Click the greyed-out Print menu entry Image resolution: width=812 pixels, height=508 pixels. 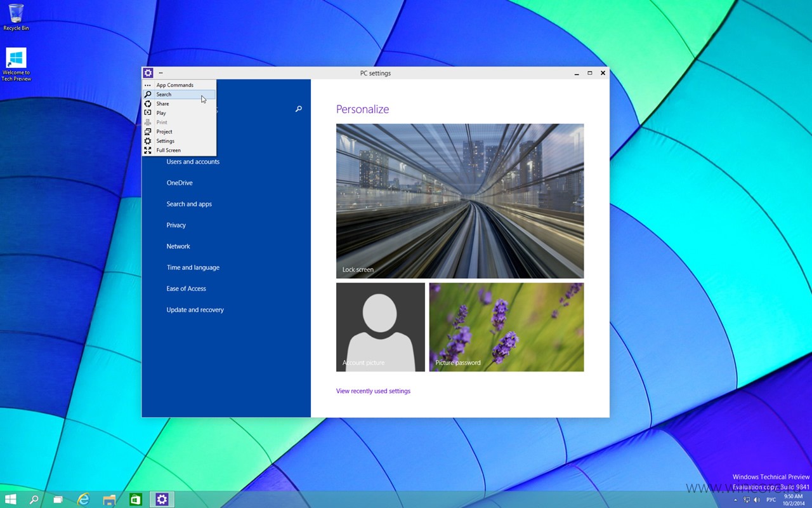(179, 122)
